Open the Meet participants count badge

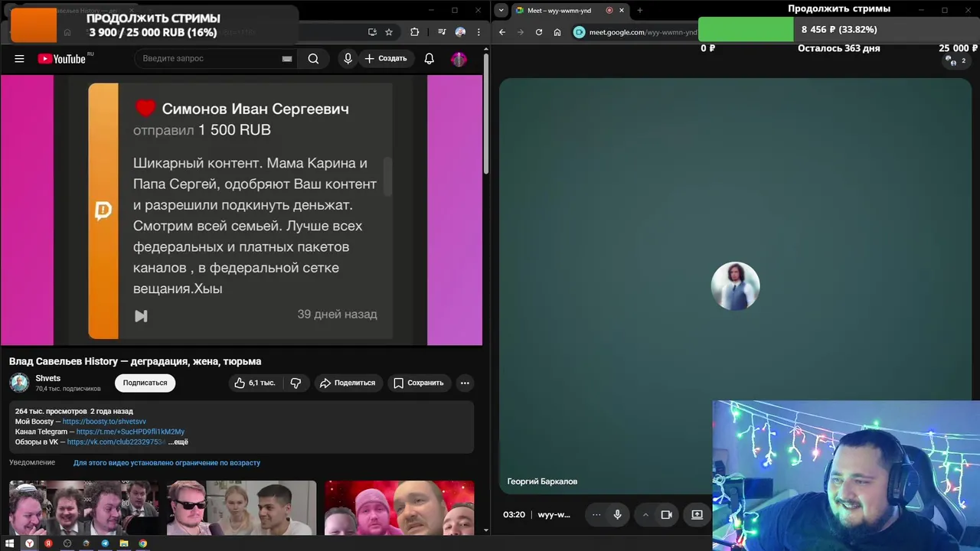[955, 60]
